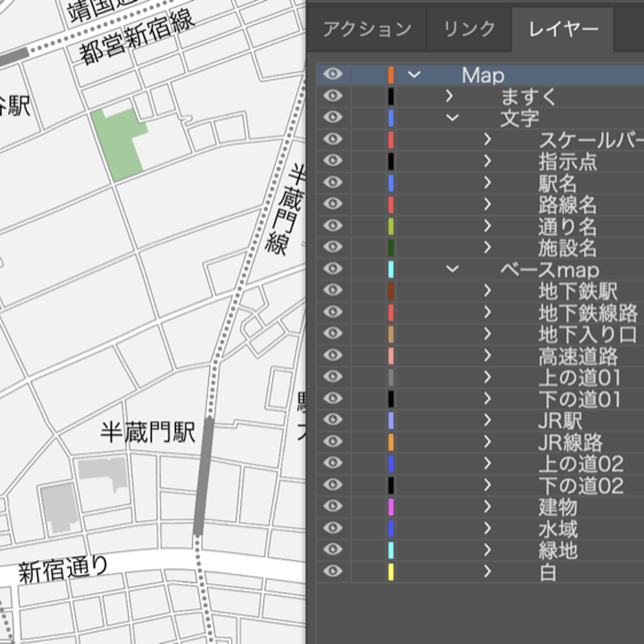The width and height of the screenshot is (644, 644).
Task: Hide the スケールバー layer
Action: tap(332, 139)
